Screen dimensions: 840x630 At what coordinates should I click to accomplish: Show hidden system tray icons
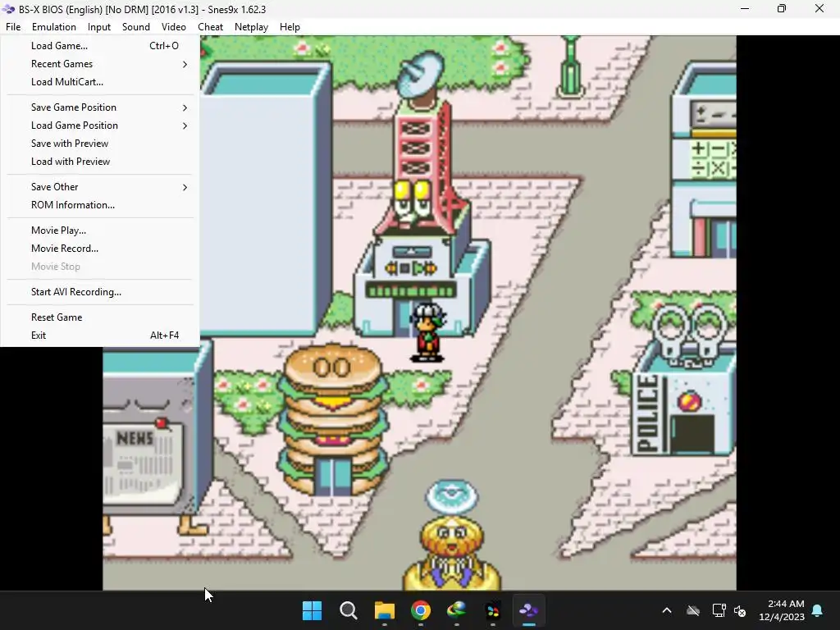point(667,610)
